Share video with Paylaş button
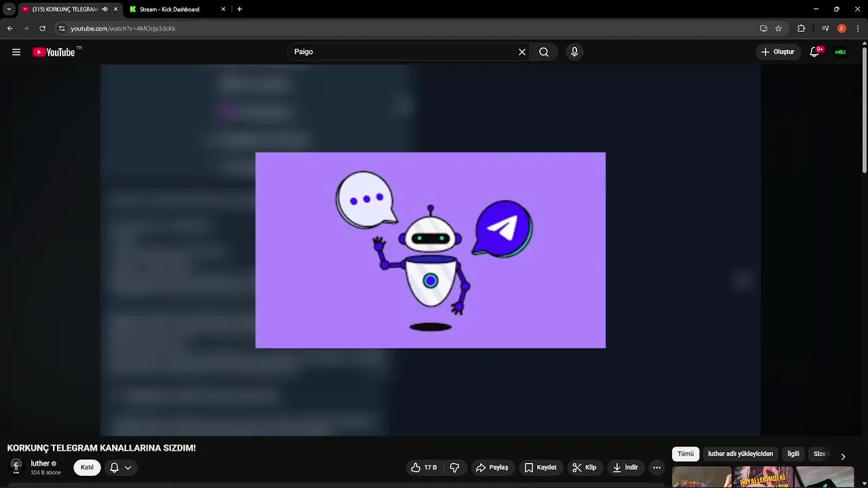The image size is (868, 488). tap(492, 468)
